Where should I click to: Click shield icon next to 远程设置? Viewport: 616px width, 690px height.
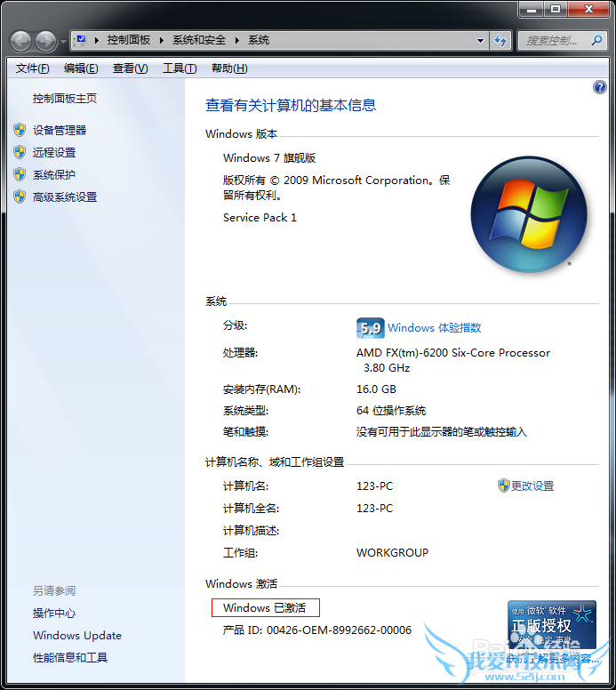pos(20,152)
